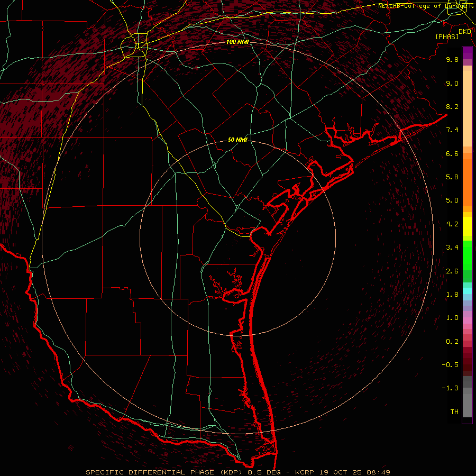Click the 7.4 value on color scale
This screenshot has height=476, width=476.
pyautogui.click(x=452, y=130)
